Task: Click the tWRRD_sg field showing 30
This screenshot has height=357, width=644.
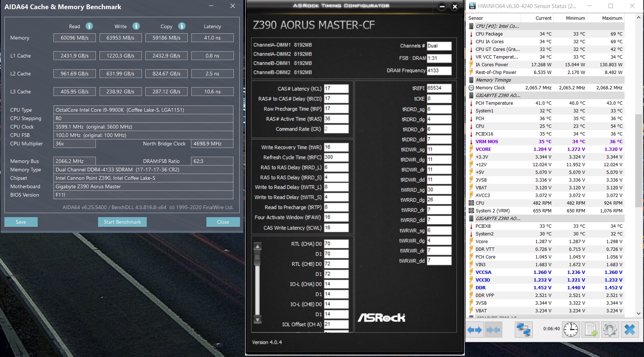Action: (x=439, y=190)
